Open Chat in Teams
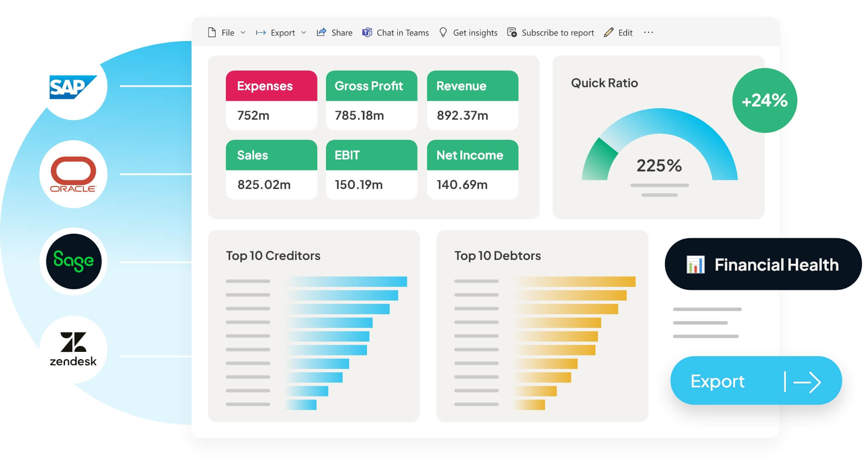Screen dimensions: 868x472 tap(402, 32)
